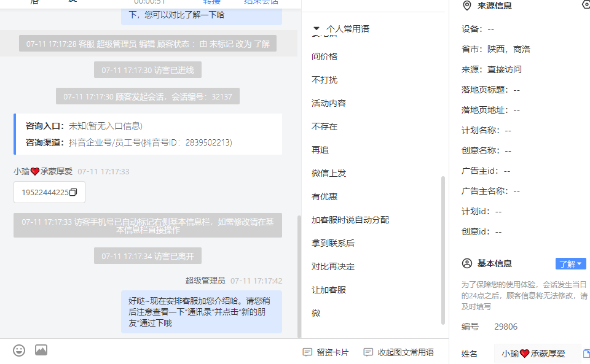Select the quick phrase 微
The image size is (590, 364).
pos(316,313)
